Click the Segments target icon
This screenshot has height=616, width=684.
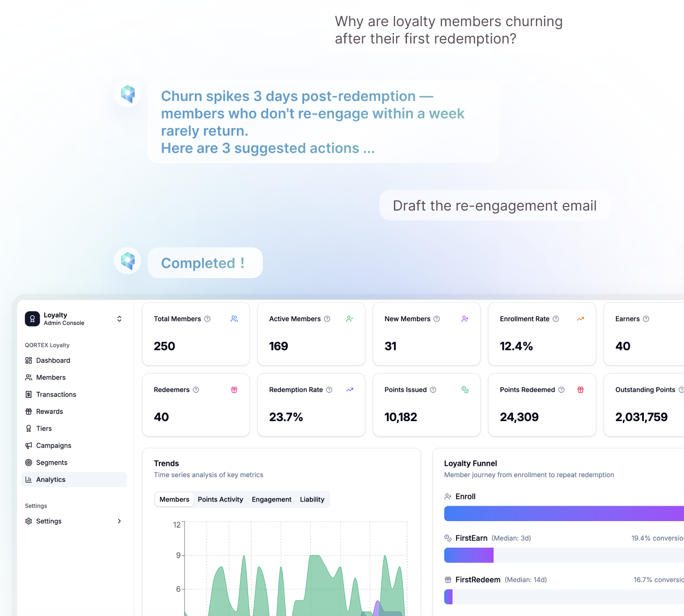coord(29,462)
